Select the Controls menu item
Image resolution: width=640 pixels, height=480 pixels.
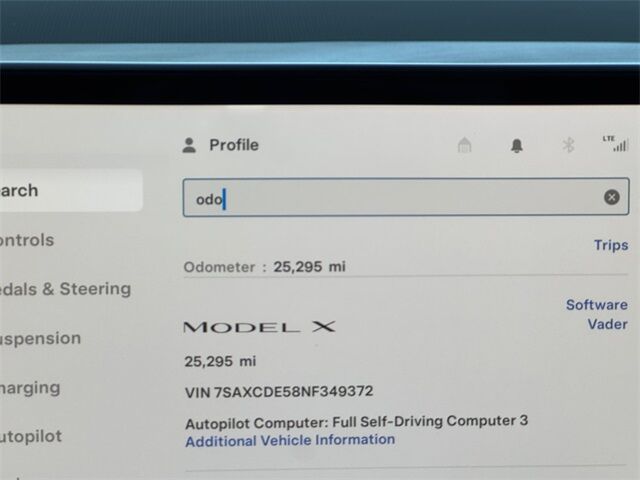click(27, 240)
